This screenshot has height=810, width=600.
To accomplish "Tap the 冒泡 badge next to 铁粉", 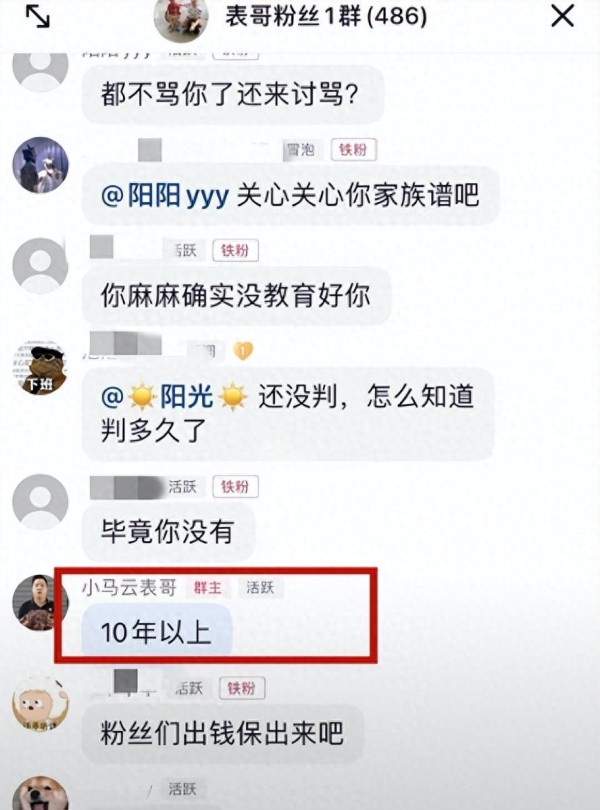I will click(301, 150).
